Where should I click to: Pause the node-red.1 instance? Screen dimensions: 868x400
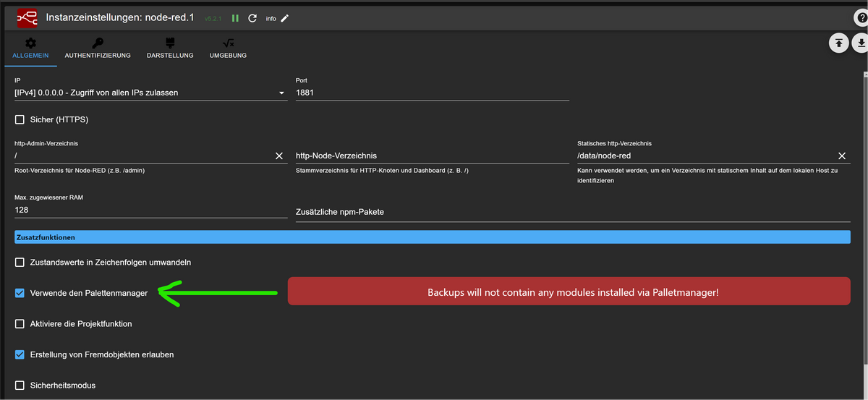click(x=235, y=18)
